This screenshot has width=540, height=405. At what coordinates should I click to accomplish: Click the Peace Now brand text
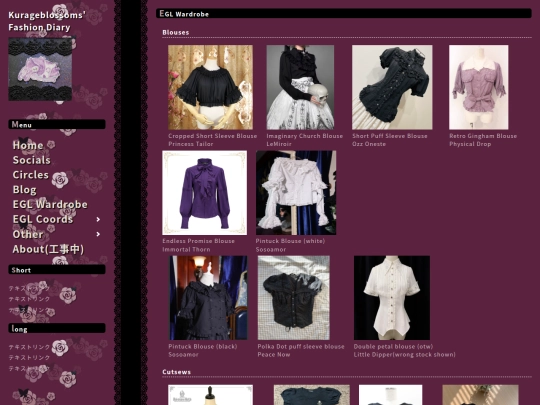tap(274, 354)
